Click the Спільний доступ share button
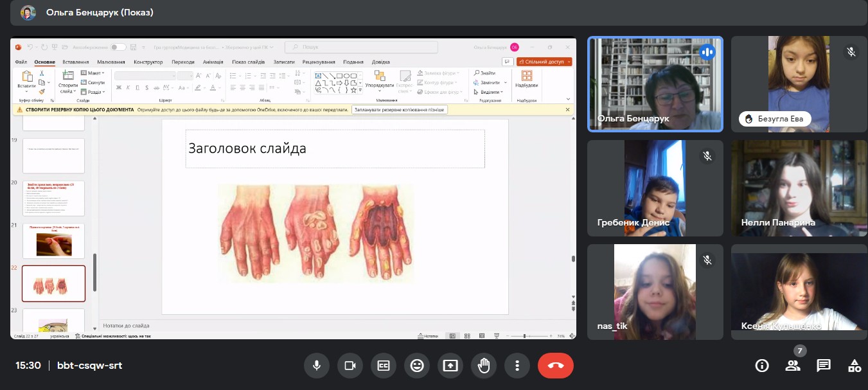868x390 pixels. coord(544,62)
